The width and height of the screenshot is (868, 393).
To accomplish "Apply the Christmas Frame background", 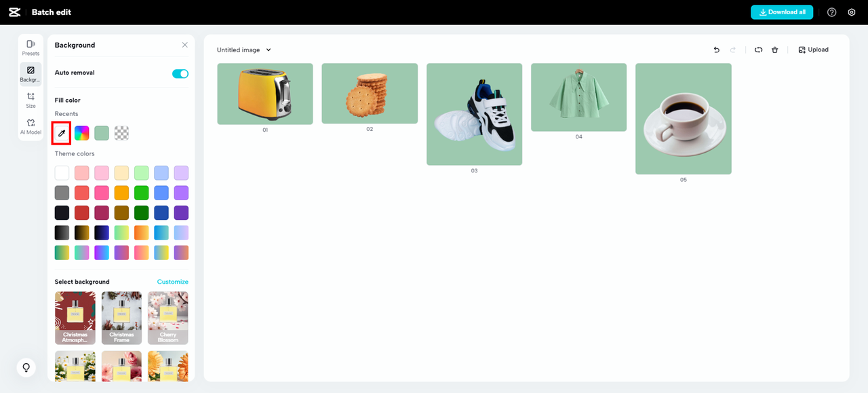I will [x=121, y=318].
